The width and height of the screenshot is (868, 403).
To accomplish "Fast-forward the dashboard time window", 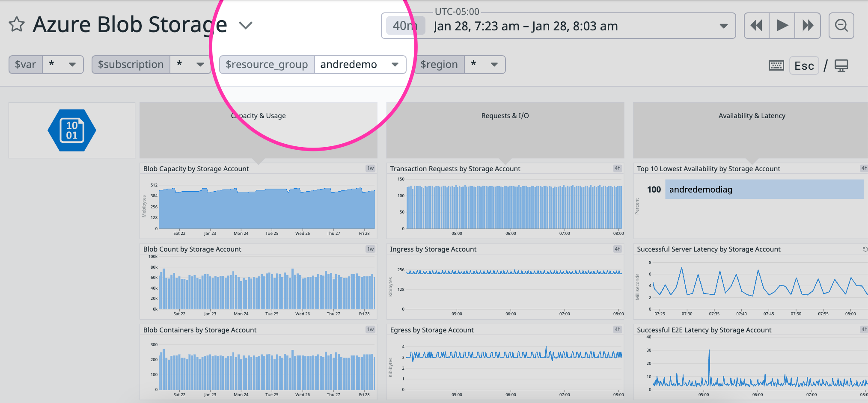I will [808, 26].
